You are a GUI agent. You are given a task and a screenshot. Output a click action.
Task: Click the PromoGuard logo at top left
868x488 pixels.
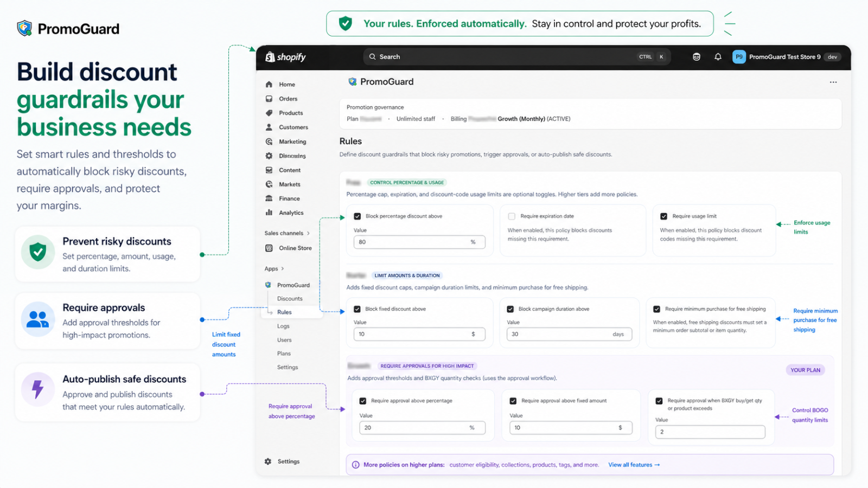68,29
